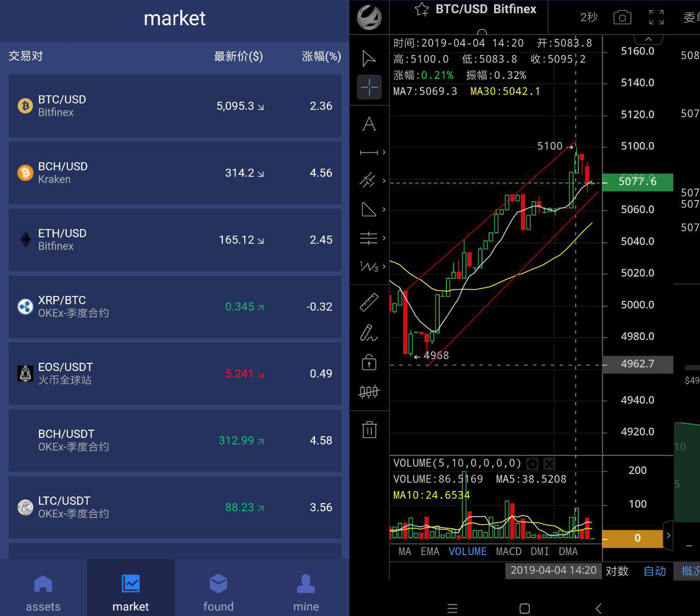Open BCH/USDT OKEx market row
Viewport: 700px width, 616px height.
(175, 440)
